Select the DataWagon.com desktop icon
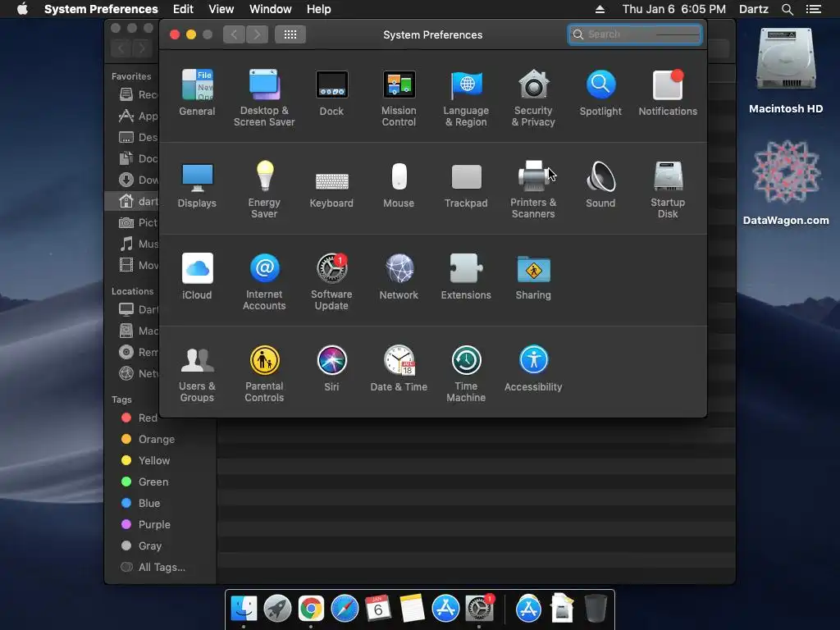 click(786, 183)
